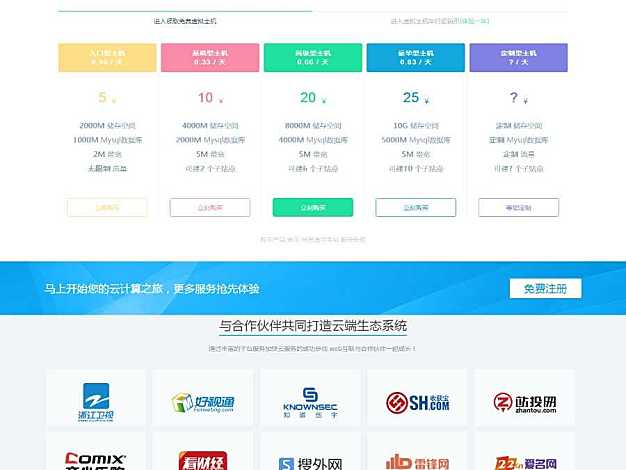Image resolution: width=626 pixels, height=470 pixels.
Task: Click the 2000M storage space line
Action: pyautogui.click(x=107, y=125)
